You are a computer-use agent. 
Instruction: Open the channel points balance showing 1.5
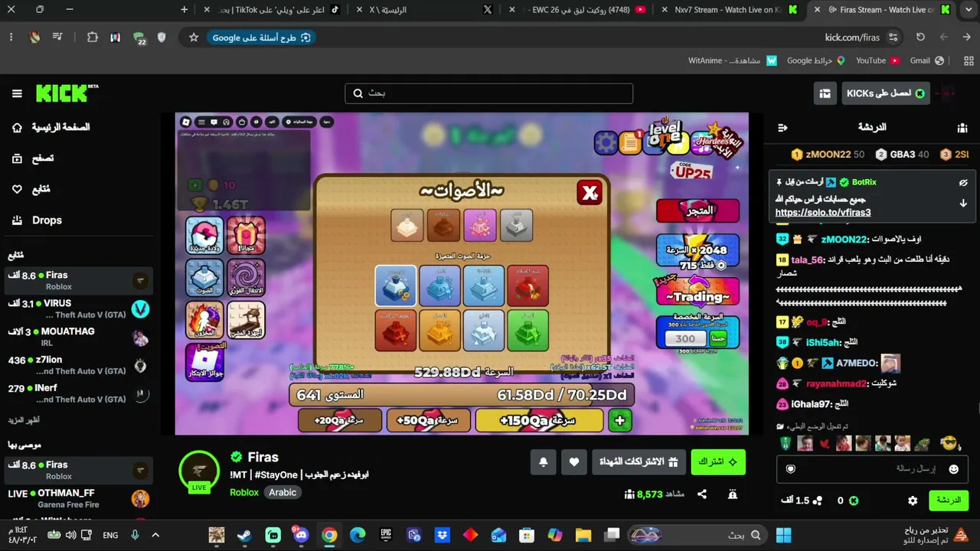[802, 500]
